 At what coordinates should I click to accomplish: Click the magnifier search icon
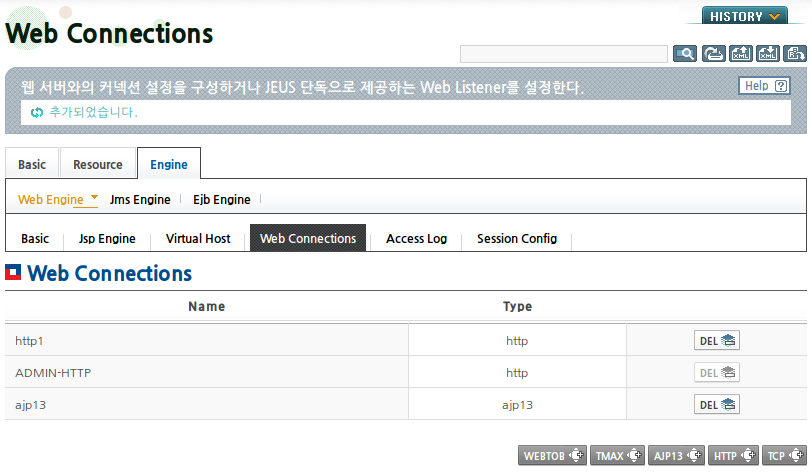[685, 53]
